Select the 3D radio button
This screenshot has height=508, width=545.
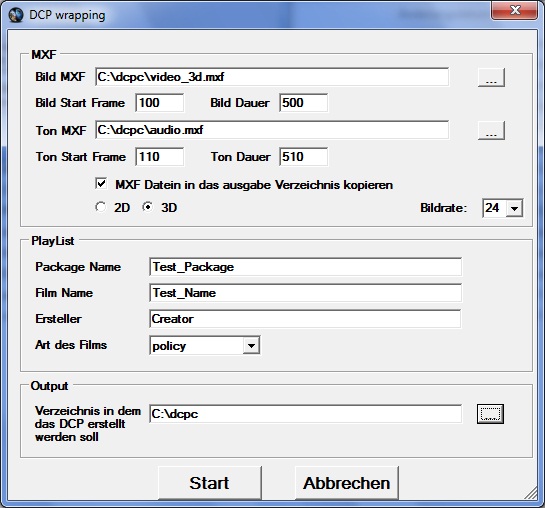coord(148,207)
